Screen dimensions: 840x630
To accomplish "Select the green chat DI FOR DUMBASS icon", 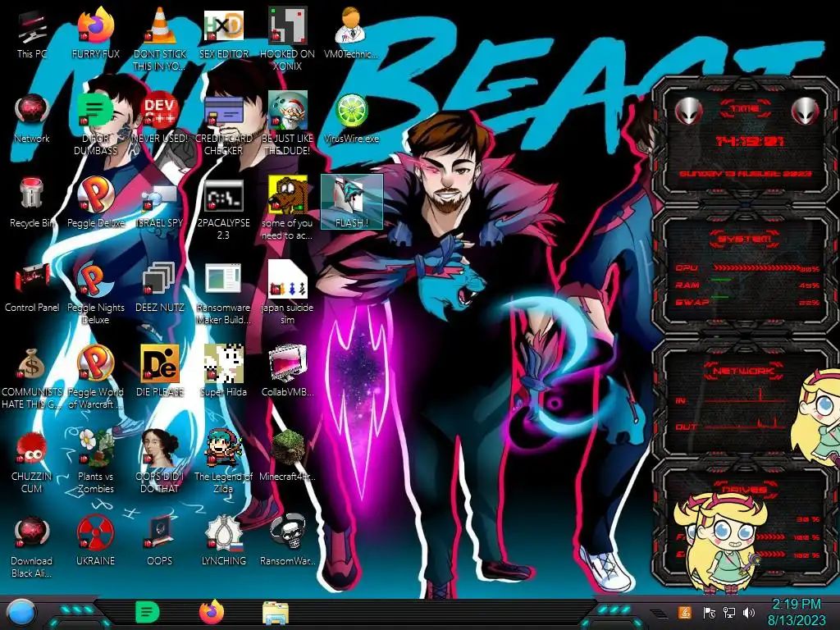I will click(x=95, y=124).
